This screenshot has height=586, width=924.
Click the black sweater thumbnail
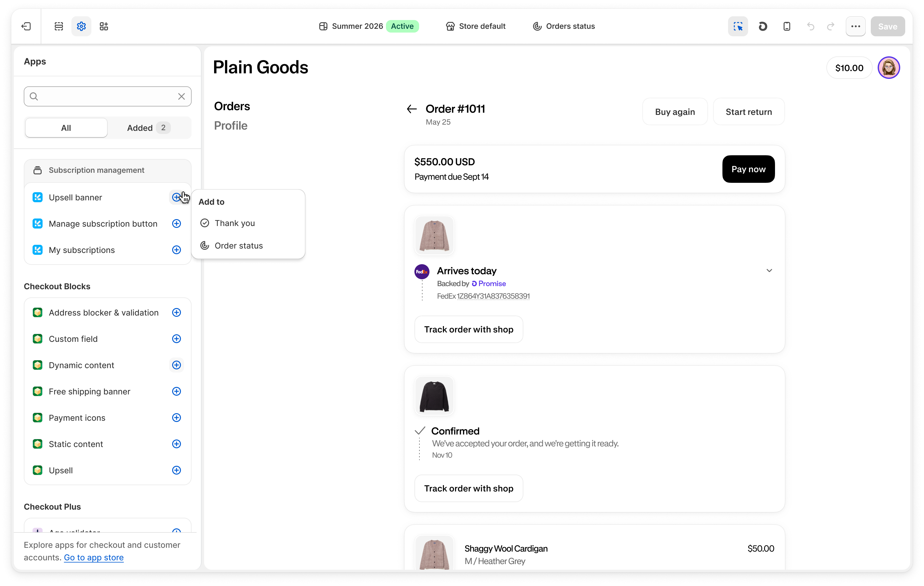click(x=434, y=396)
